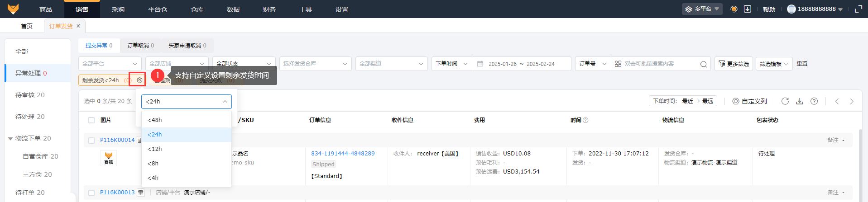Screen dimensions: 868x202
Task: Collapse the 物流下单 tree node
Action: tap(10, 139)
